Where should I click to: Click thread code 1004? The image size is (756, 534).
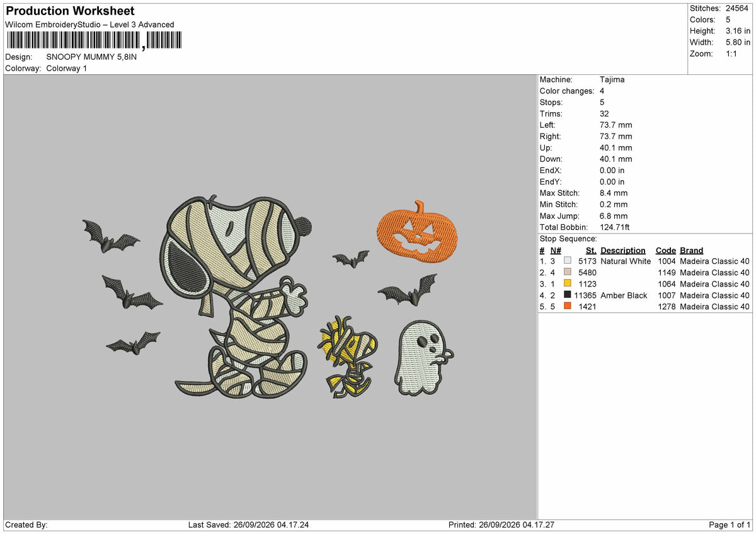click(x=667, y=261)
